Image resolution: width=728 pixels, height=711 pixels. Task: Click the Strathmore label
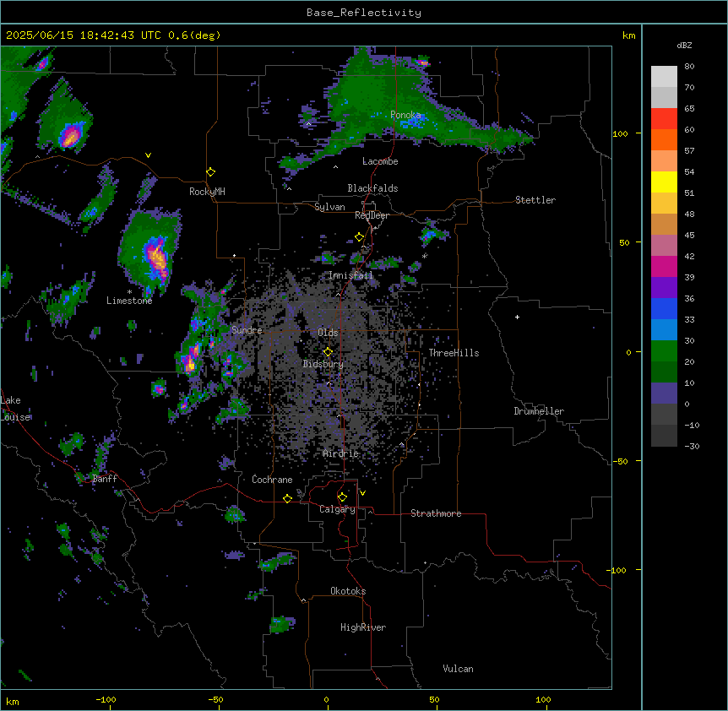(436, 513)
